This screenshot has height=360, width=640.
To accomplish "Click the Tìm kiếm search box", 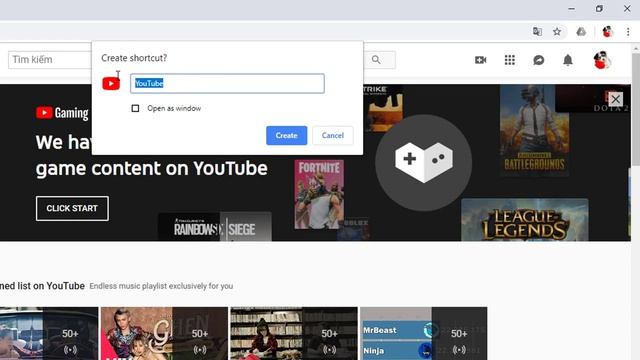I will (x=50, y=60).
